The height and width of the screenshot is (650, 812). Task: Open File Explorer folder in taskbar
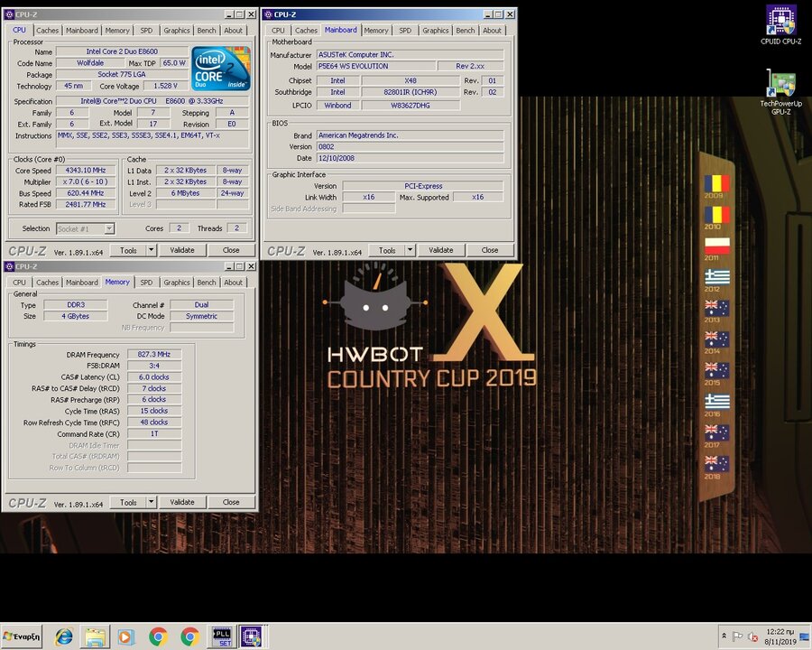click(x=96, y=636)
